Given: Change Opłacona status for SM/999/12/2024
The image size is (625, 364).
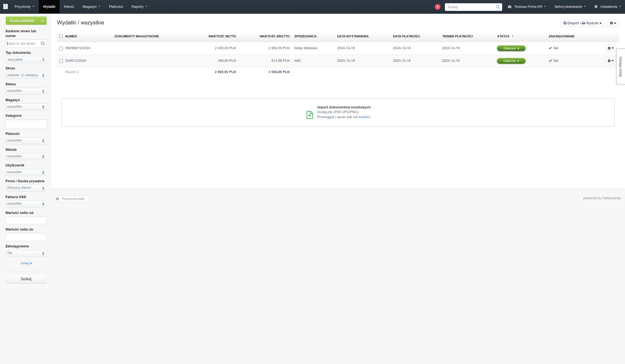Looking at the screenshot, I should [511, 48].
